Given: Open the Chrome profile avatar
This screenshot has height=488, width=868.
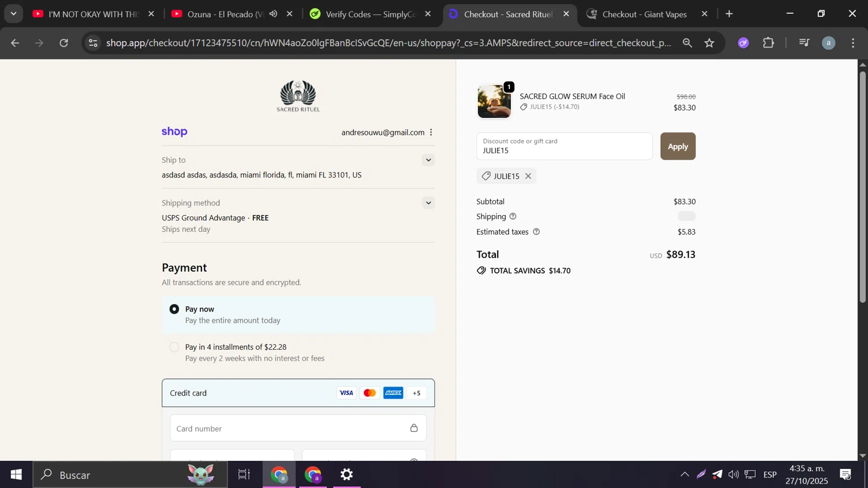Looking at the screenshot, I should click(x=829, y=43).
